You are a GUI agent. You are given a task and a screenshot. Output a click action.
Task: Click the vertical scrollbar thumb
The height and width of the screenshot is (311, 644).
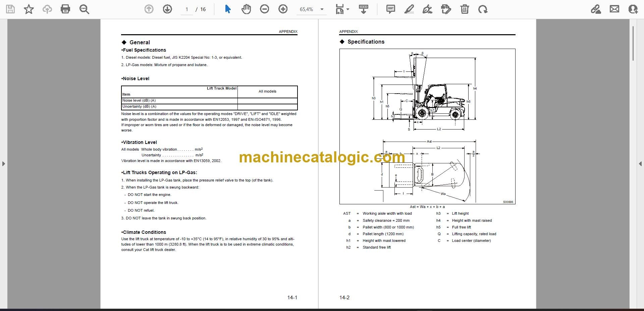pos(633,43)
